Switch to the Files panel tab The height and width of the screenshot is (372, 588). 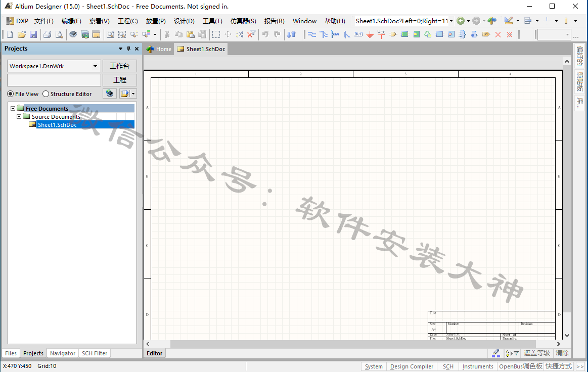[11, 353]
